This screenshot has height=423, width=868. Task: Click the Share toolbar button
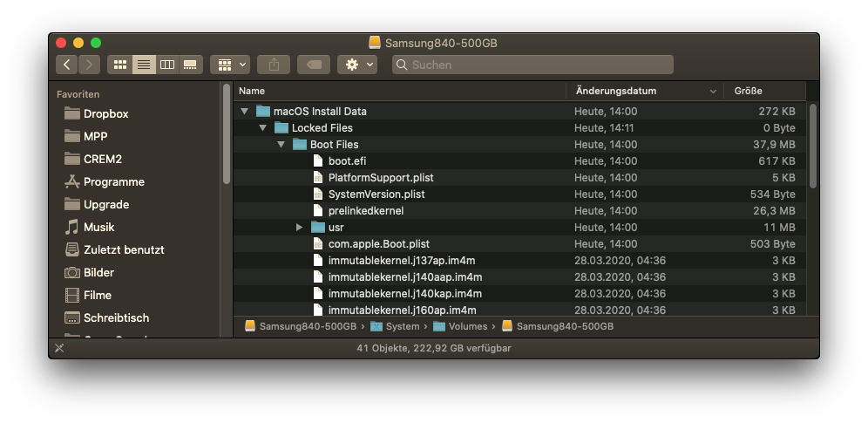click(274, 65)
